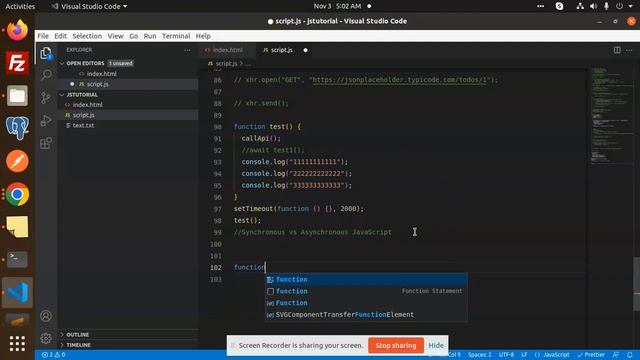Open pgAdmin elephant icon in dock
The image size is (640, 360).
tap(17, 128)
